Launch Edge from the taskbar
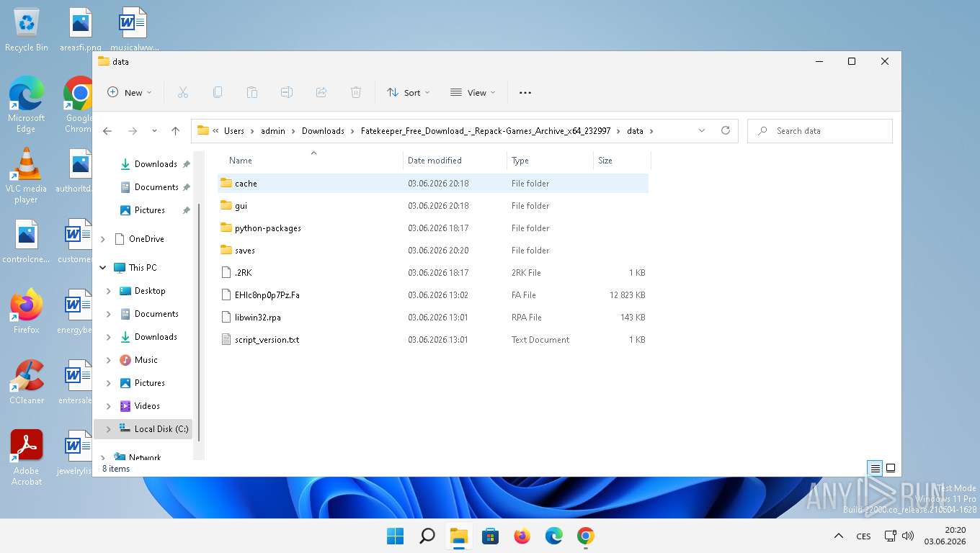 pyautogui.click(x=554, y=536)
